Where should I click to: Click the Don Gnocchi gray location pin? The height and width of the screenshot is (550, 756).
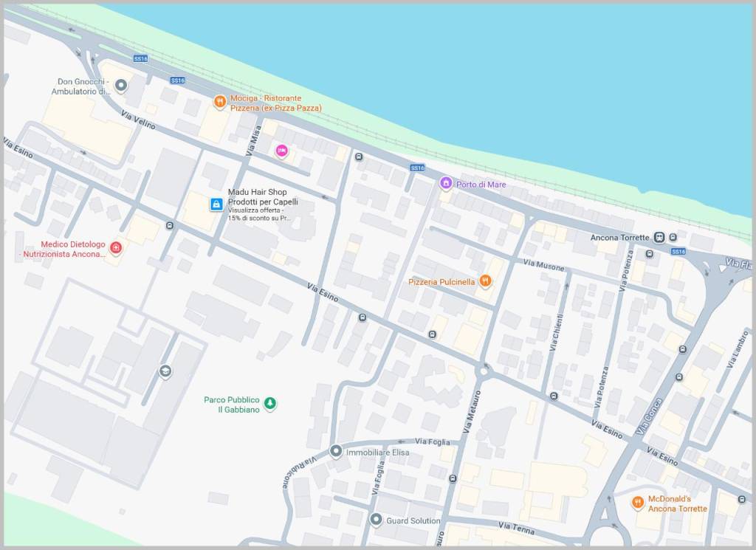(121, 86)
